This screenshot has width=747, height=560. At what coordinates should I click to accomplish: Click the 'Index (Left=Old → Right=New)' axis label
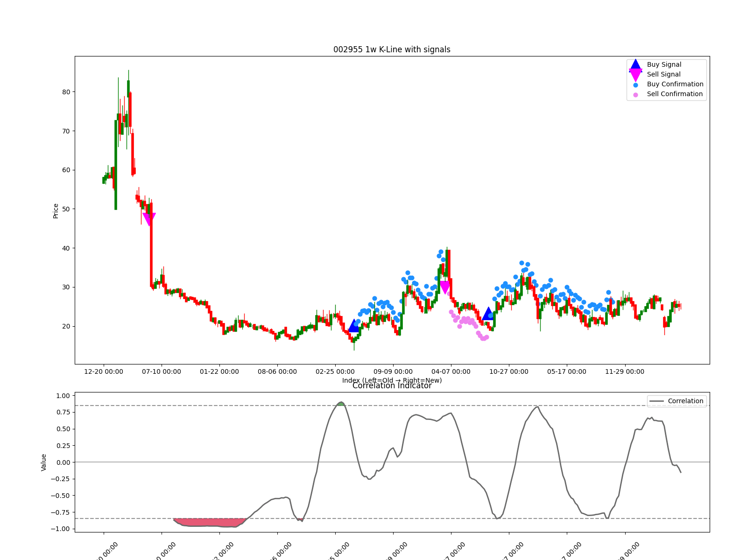click(392, 380)
